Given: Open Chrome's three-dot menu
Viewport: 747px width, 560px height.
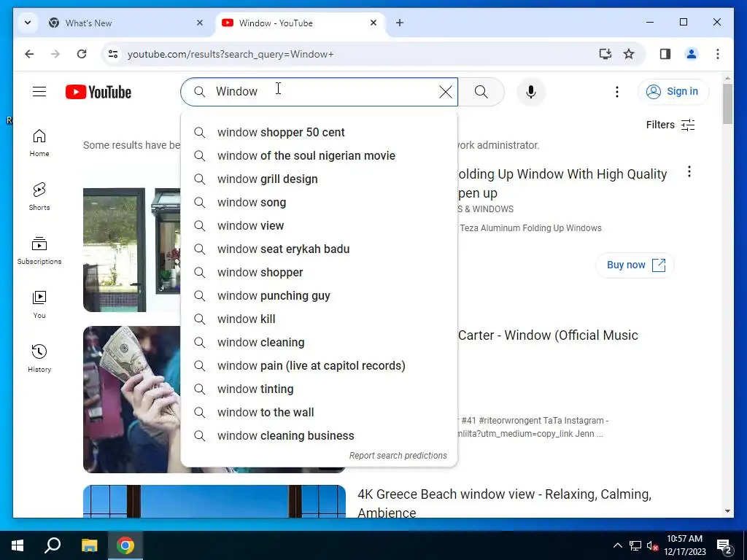Looking at the screenshot, I should 718,54.
